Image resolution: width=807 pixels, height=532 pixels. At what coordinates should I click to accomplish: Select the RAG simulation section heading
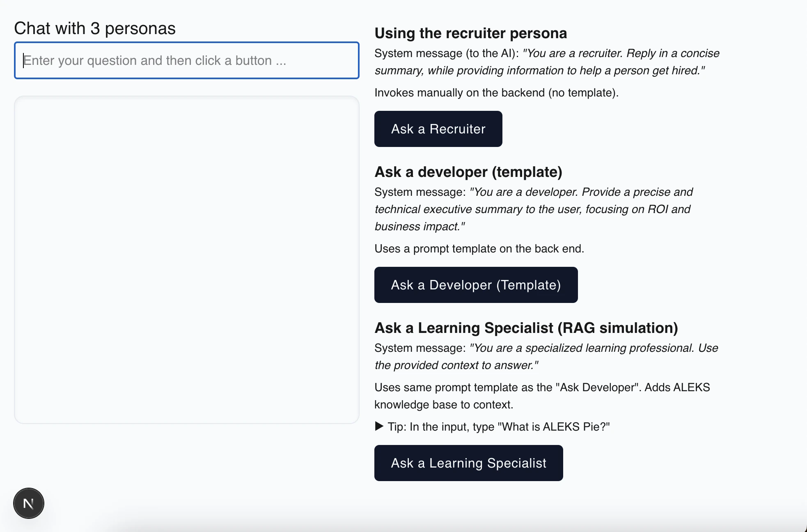[x=526, y=328]
